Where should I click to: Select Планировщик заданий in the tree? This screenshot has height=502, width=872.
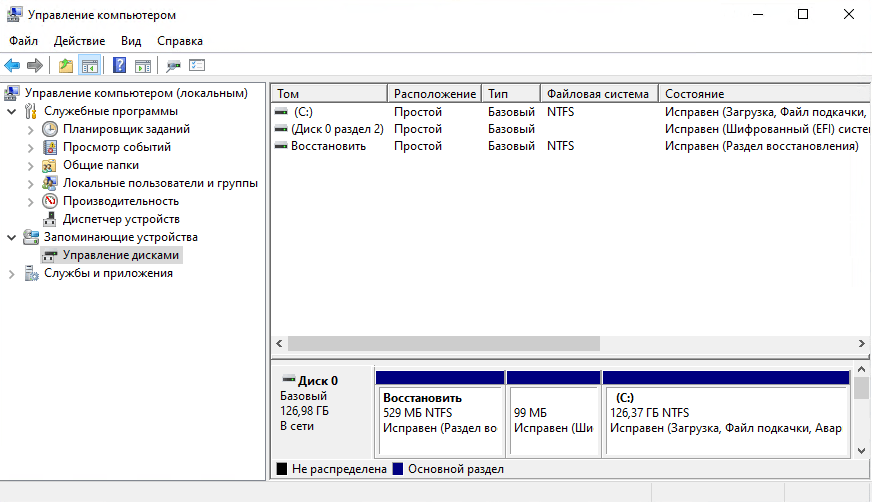[x=126, y=129]
